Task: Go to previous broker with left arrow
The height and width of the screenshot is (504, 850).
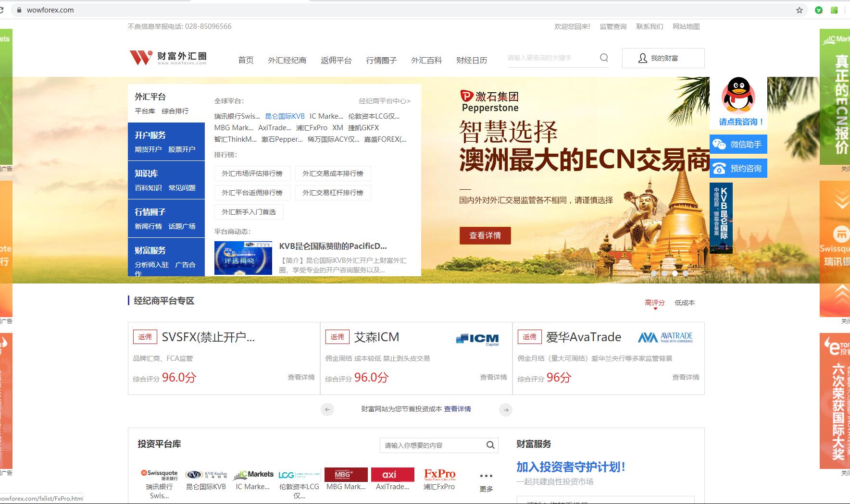Action: [x=327, y=410]
